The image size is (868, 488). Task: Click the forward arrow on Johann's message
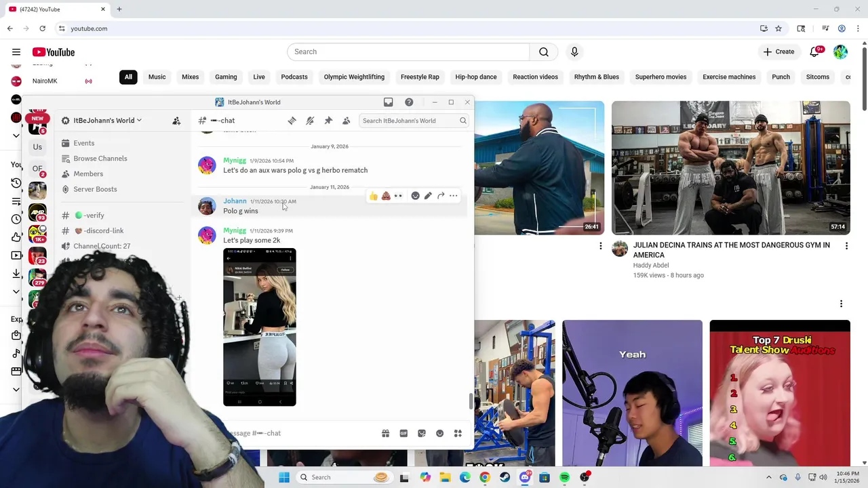coord(441,196)
